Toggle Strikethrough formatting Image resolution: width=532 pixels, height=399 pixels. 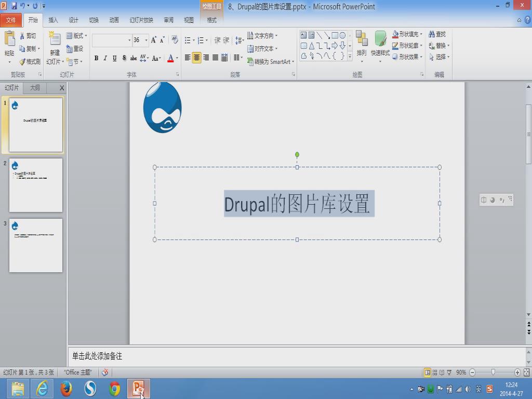134,58
